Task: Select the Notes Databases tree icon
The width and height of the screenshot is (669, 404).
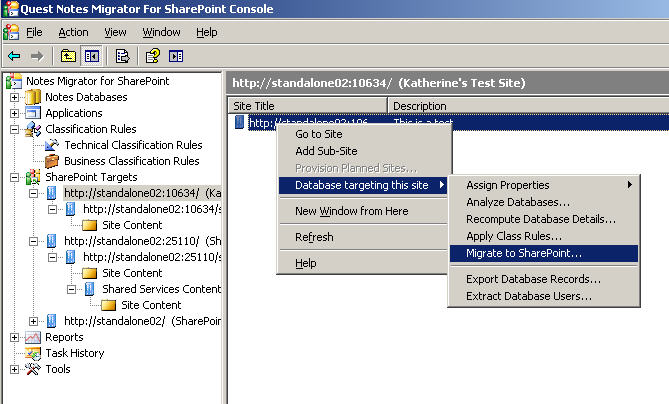Action: [33, 97]
